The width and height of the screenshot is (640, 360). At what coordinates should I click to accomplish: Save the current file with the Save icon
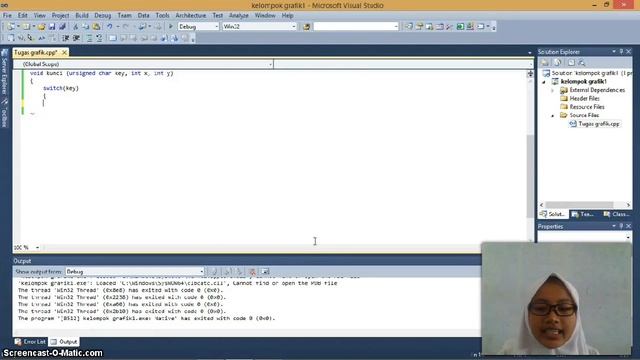52,27
